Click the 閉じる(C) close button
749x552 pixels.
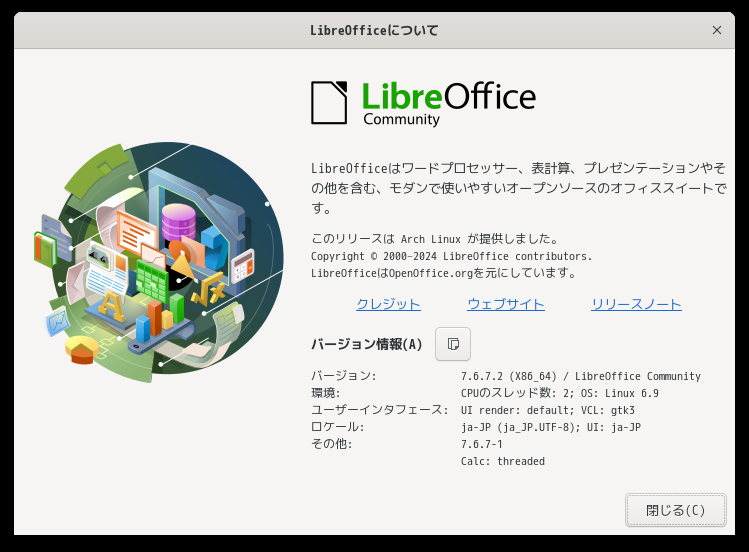point(675,510)
